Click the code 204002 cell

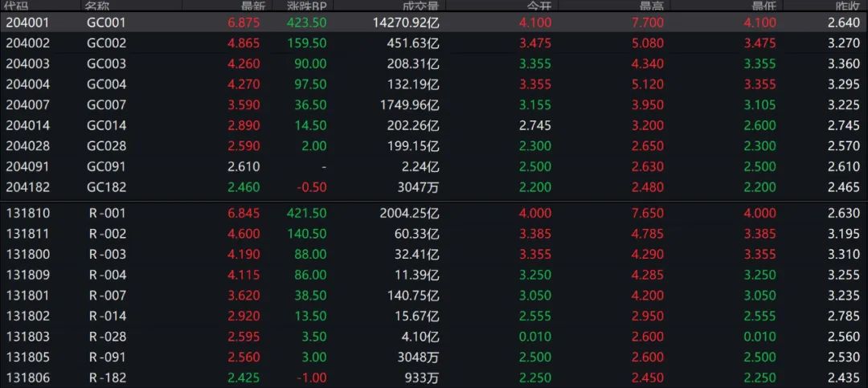click(27, 43)
